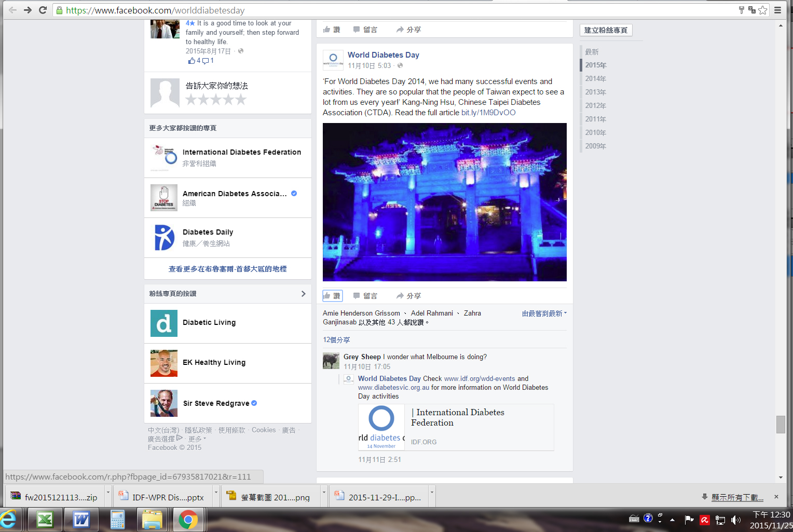Jump to 2012 in the timeline

coord(596,105)
